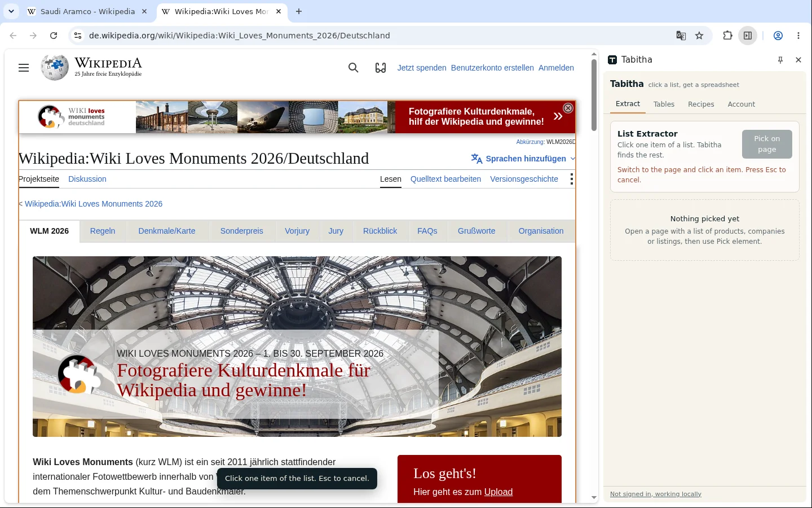Image resolution: width=812 pixels, height=508 pixels.
Task: Open the Organisation tab
Action: pos(541,231)
